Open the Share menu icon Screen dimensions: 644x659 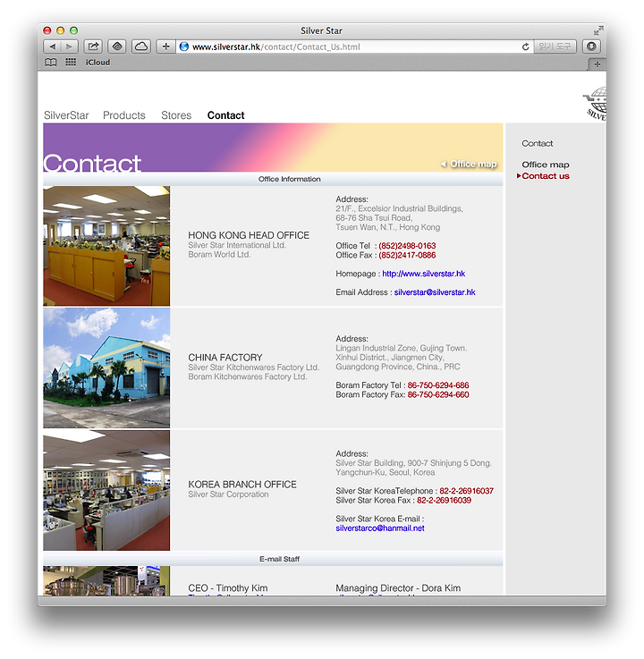point(93,46)
